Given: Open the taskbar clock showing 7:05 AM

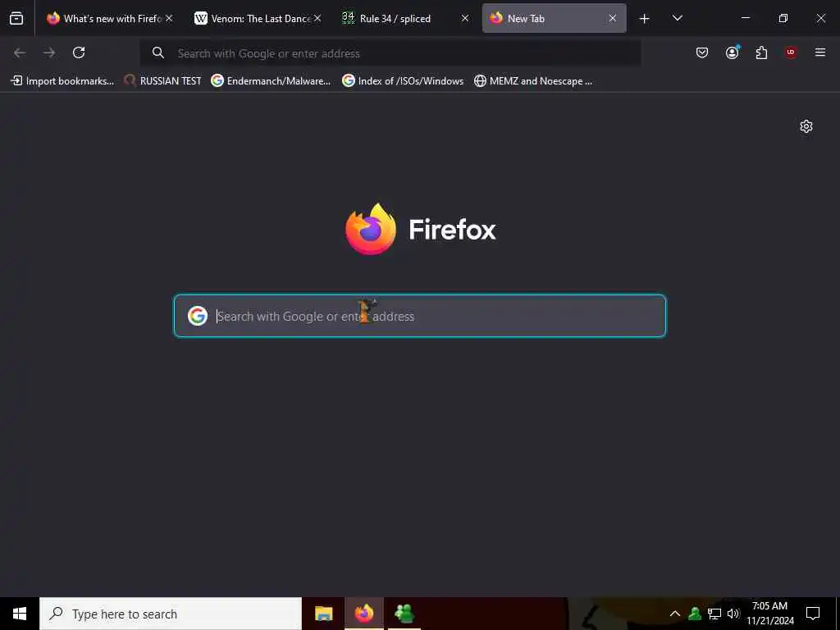Looking at the screenshot, I should click(769, 614).
